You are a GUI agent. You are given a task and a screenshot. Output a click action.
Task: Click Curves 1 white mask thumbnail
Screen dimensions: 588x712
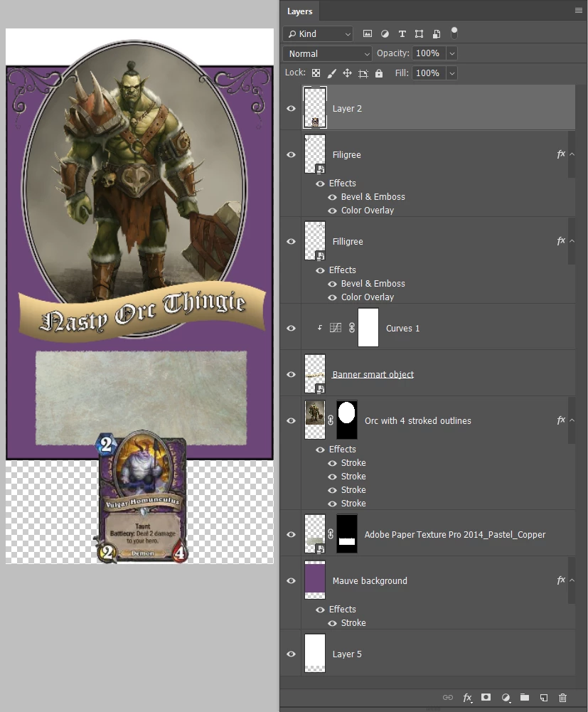click(368, 327)
